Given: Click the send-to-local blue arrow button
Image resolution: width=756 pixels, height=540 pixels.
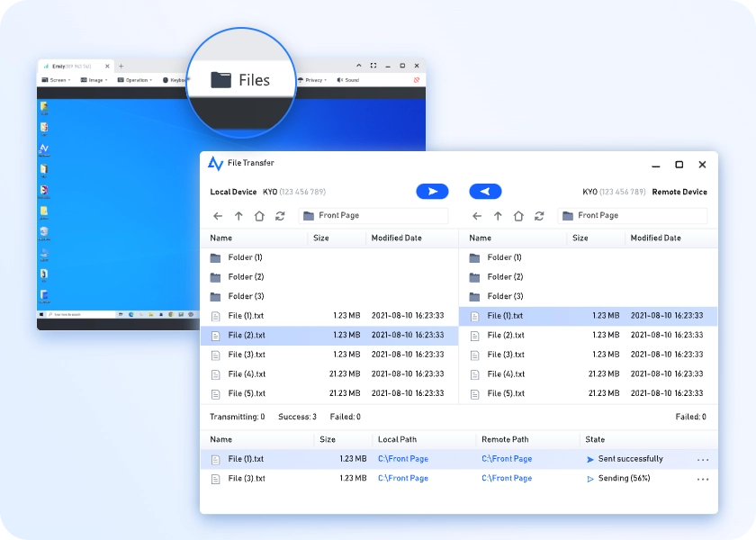Looking at the screenshot, I should coord(485,192).
